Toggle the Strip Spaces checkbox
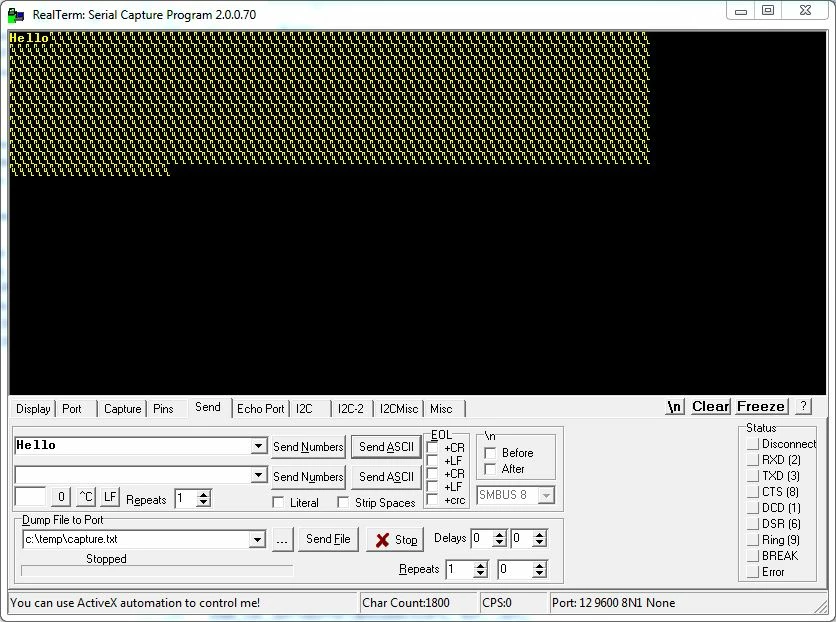 pos(343,503)
